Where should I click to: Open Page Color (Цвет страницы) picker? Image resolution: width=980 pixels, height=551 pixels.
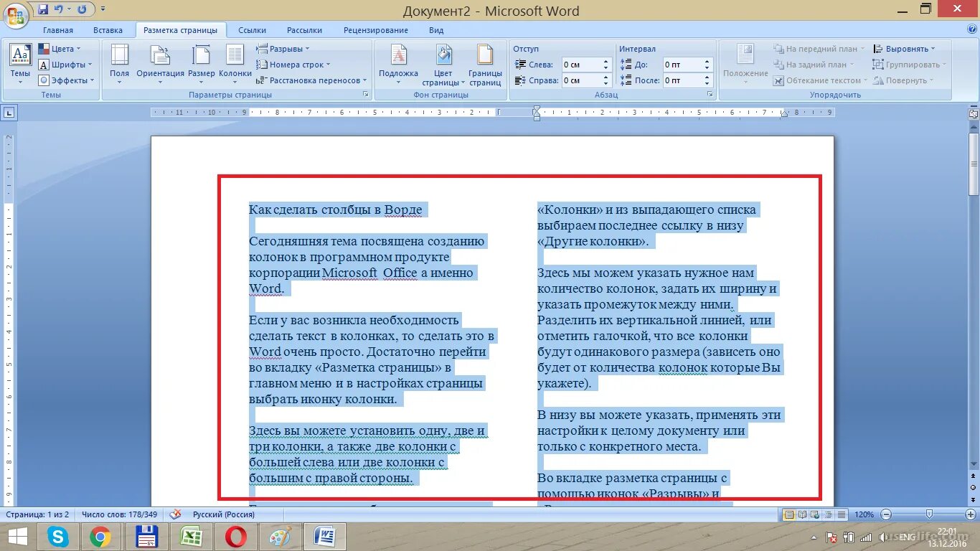[443, 64]
